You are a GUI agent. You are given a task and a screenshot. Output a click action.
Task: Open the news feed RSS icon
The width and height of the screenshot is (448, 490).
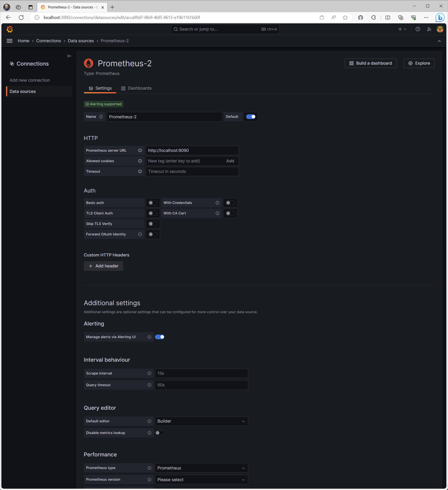point(429,29)
